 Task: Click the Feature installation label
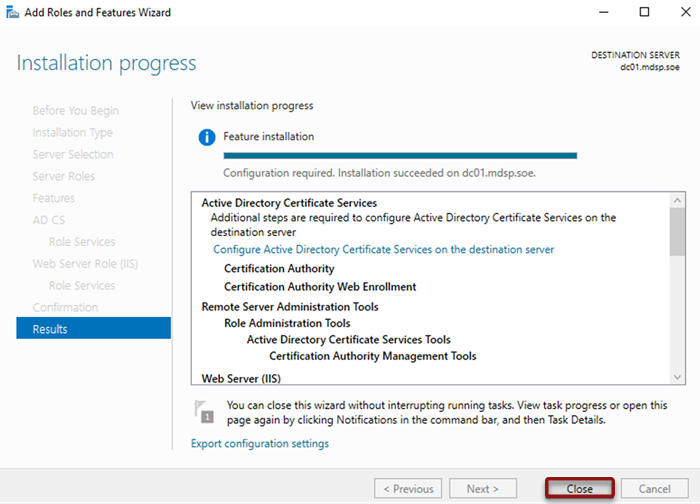click(269, 137)
